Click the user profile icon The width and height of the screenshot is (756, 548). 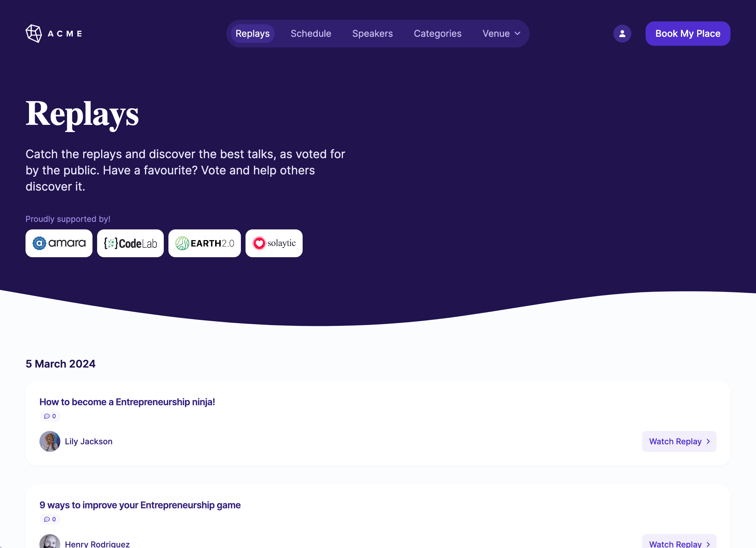pyautogui.click(x=622, y=33)
